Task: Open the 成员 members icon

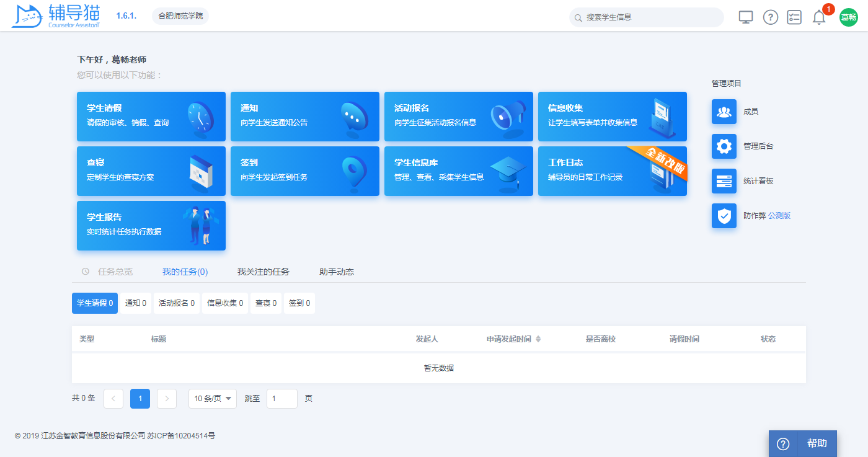Action: pyautogui.click(x=724, y=112)
